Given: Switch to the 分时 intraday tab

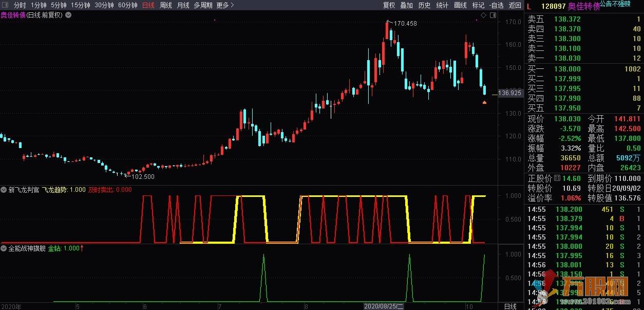Looking at the screenshot, I should (20, 5).
